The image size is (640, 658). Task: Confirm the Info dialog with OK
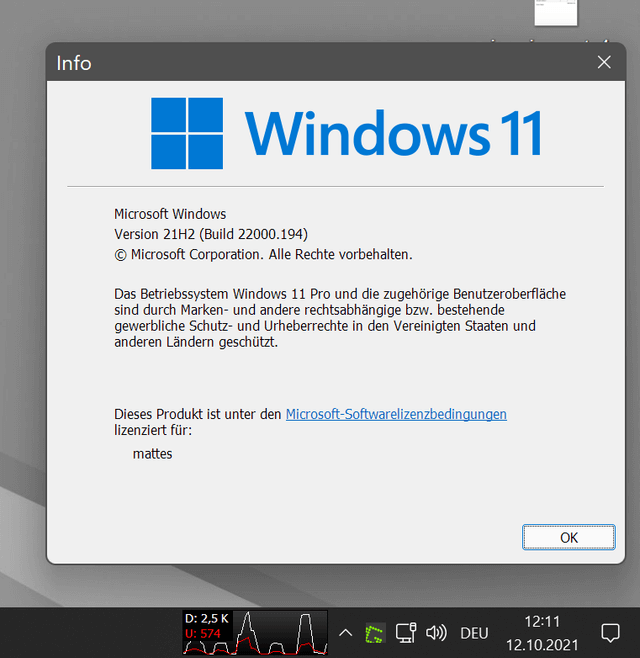click(569, 537)
